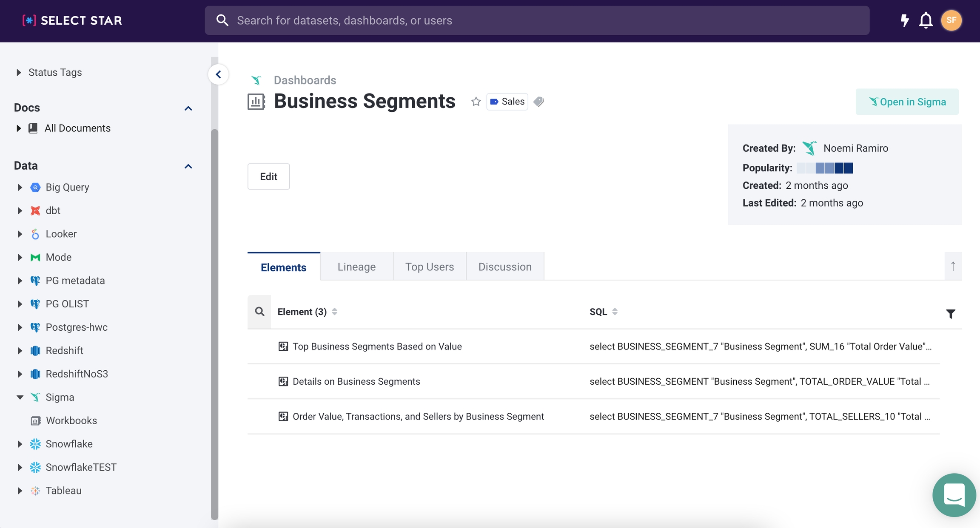Collapse the left sidebar with arrow button

click(x=218, y=74)
